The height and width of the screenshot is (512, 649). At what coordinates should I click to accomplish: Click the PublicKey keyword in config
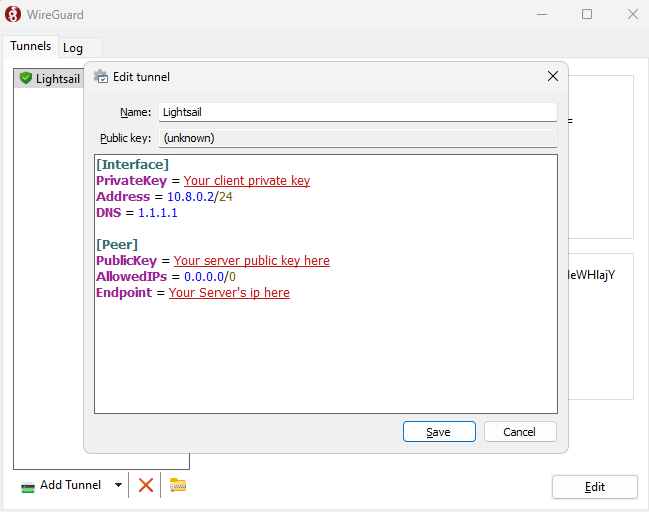(127, 261)
